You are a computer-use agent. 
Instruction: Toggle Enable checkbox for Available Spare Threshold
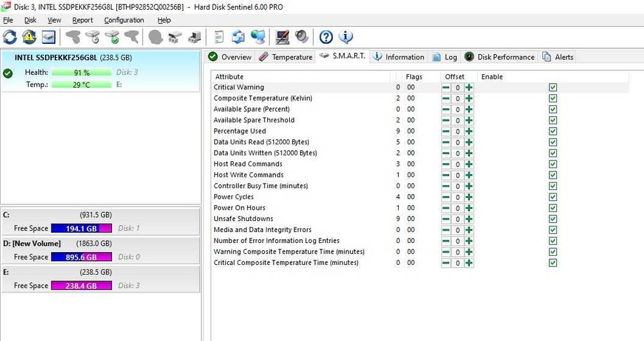tap(553, 120)
